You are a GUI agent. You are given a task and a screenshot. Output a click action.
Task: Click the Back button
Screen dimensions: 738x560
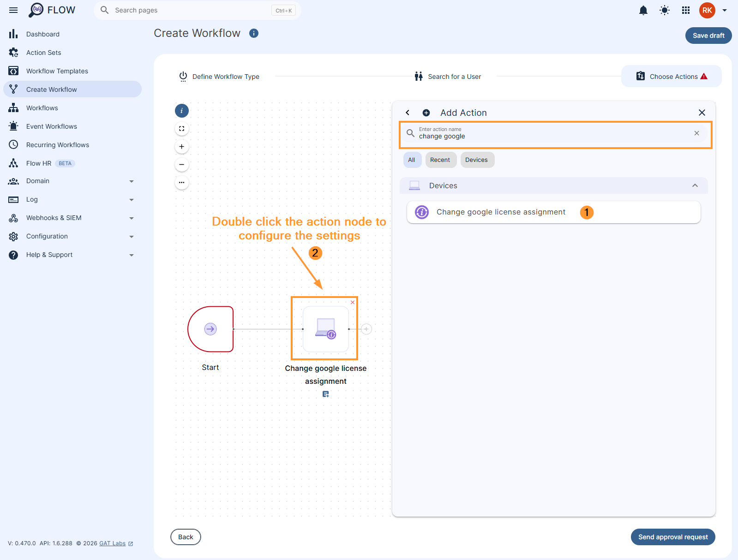click(186, 537)
